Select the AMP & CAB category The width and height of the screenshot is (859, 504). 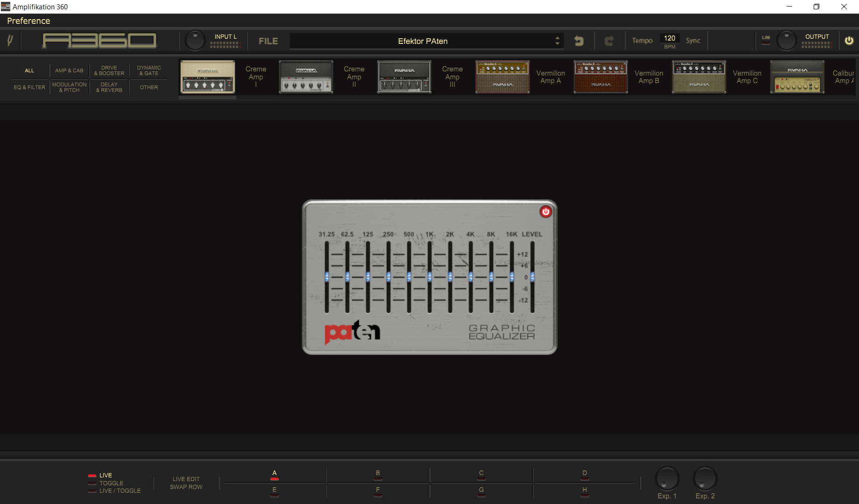click(x=69, y=70)
